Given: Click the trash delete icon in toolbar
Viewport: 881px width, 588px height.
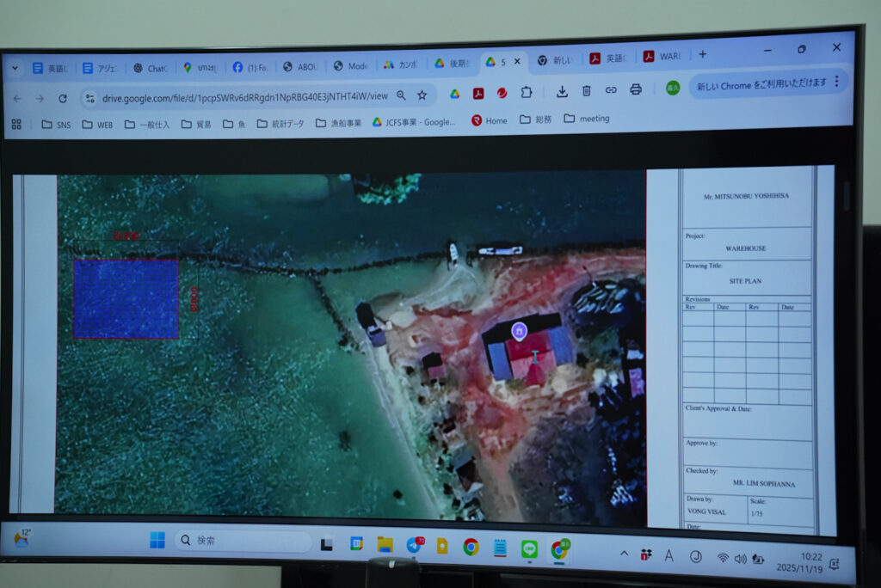Looking at the screenshot, I should (587, 90).
